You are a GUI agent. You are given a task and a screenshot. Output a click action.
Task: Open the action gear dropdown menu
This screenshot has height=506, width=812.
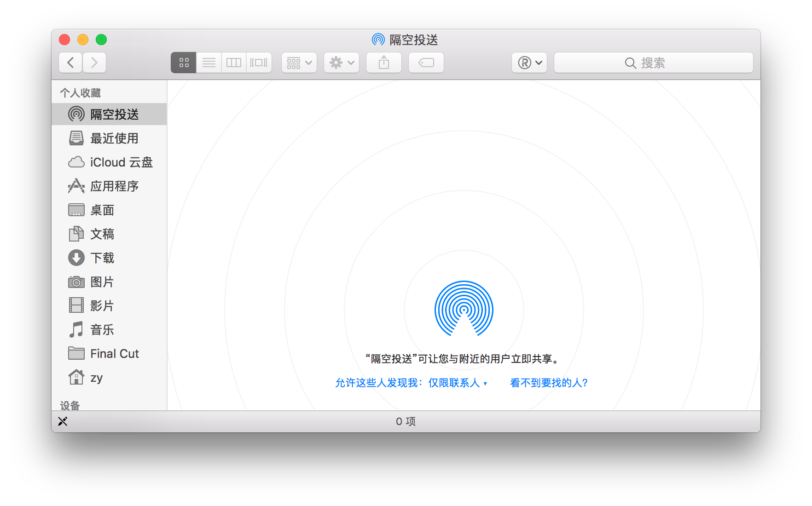[x=341, y=63]
